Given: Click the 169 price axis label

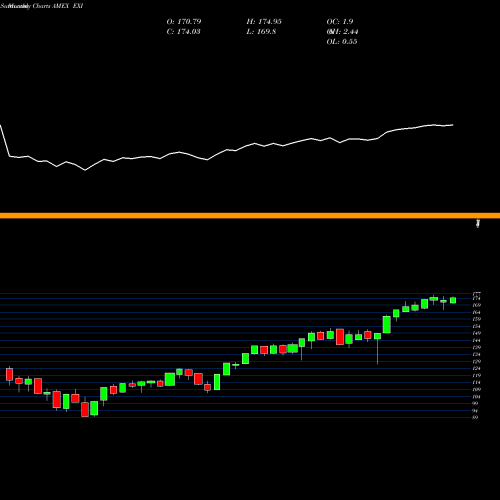Looking at the screenshot, I should coord(476,305).
